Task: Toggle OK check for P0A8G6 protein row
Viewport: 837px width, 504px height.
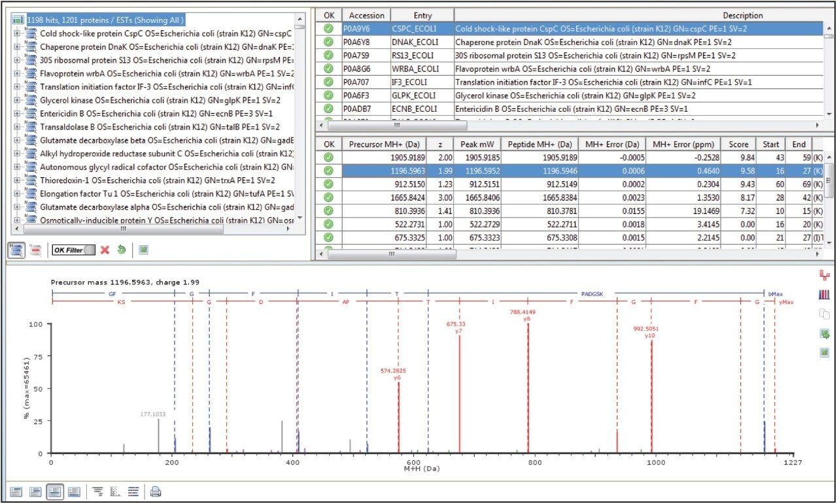Action: pos(328,69)
